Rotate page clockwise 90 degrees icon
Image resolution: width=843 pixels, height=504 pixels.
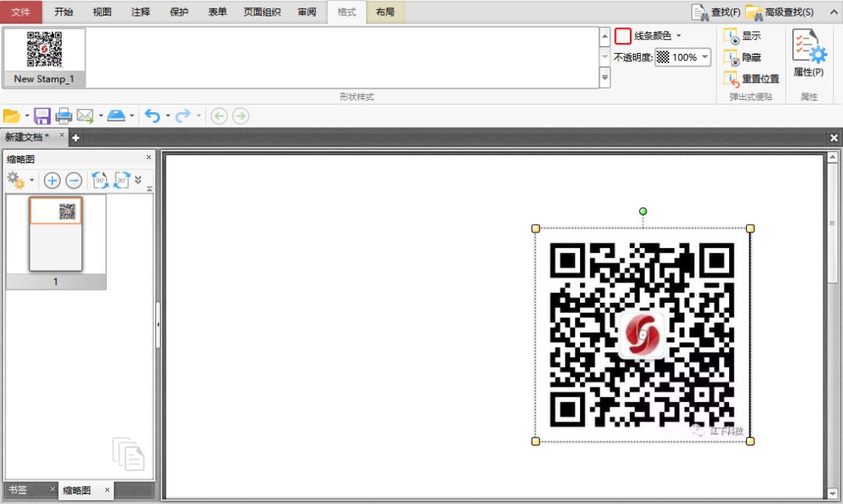click(x=122, y=180)
